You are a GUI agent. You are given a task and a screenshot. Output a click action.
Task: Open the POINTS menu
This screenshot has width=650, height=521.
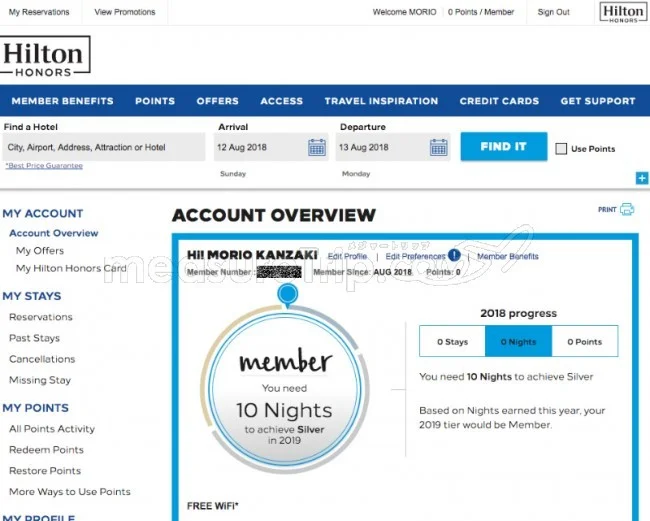[155, 101]
